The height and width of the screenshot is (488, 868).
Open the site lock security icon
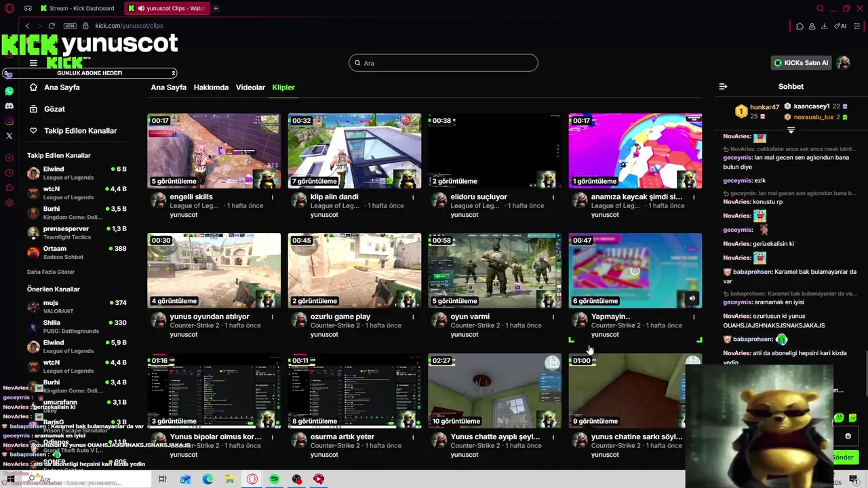(86, 26)
